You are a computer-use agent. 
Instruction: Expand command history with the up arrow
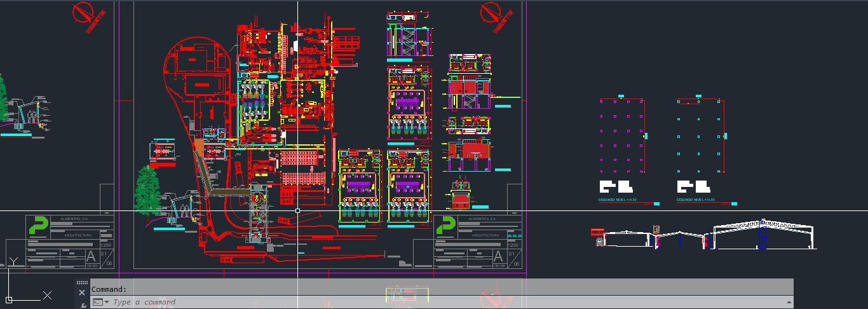tap(789, 302)
